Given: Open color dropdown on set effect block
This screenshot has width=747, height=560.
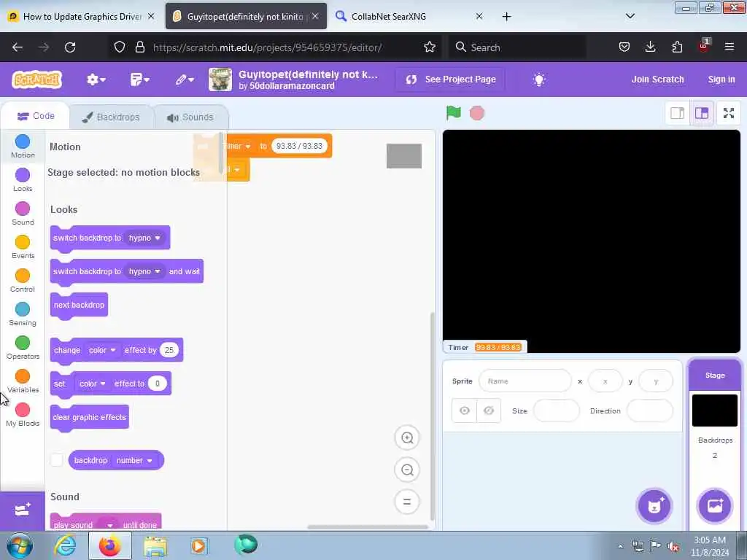Looking at the screenshot, I should coord(93,384).
